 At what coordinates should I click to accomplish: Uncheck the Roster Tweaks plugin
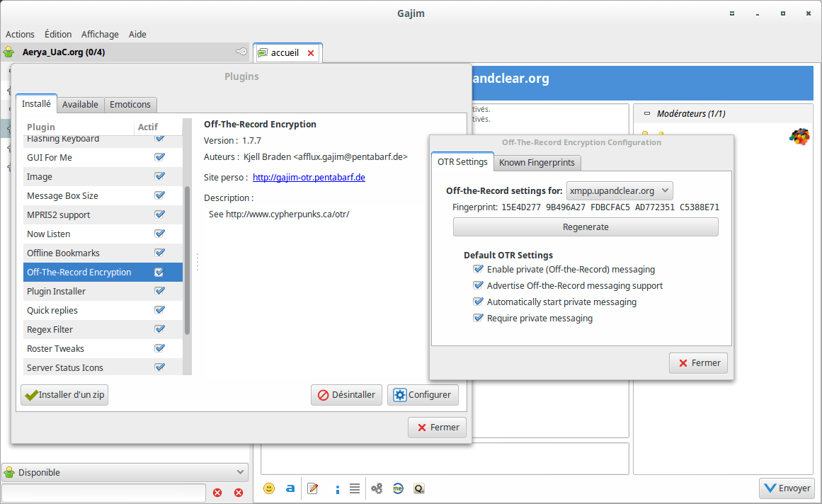point(160,348)
